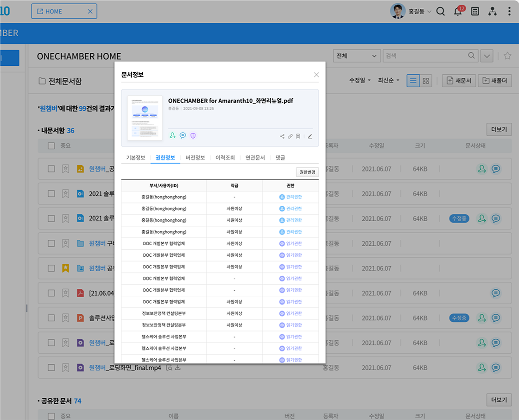Switch to grid thumbnail view layout

(426, 81)
